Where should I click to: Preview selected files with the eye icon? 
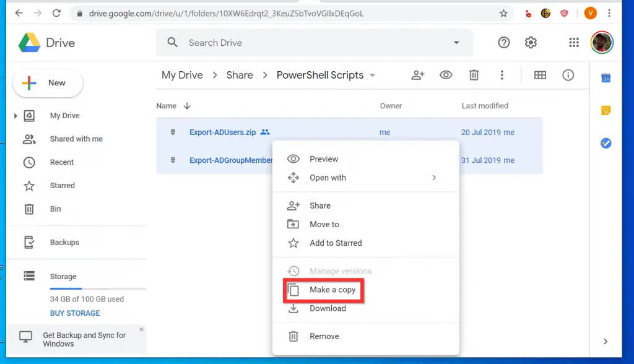coord(446,74)
